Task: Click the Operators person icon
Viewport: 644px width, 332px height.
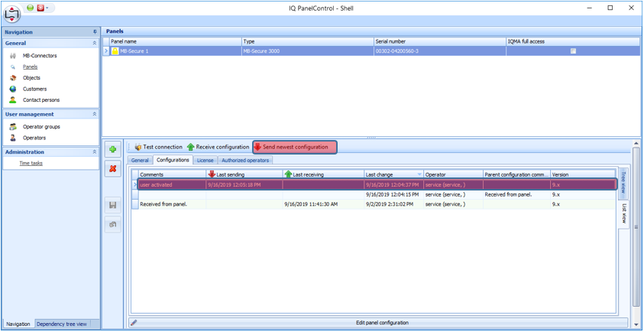Action: (x=13, y=138)
